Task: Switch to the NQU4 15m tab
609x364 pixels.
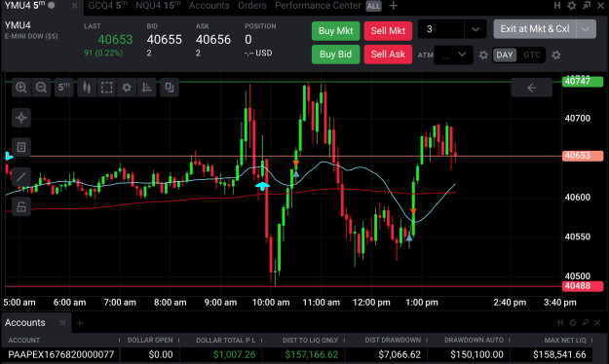Action: click(158, 6)
